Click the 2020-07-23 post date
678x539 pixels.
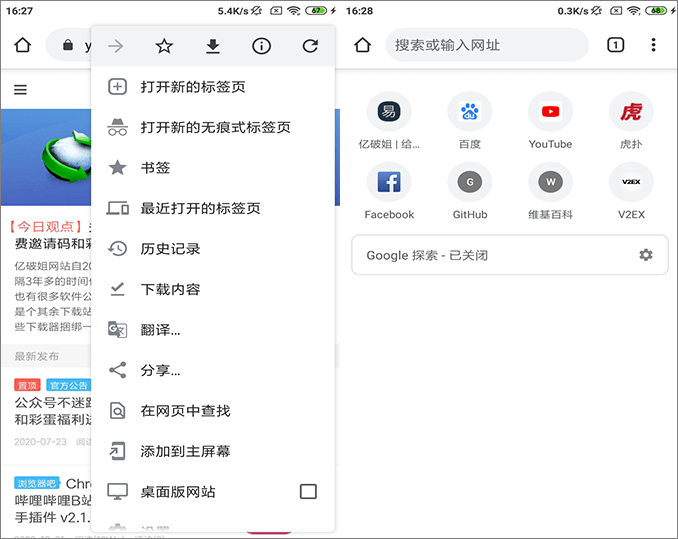pos(40,442)
